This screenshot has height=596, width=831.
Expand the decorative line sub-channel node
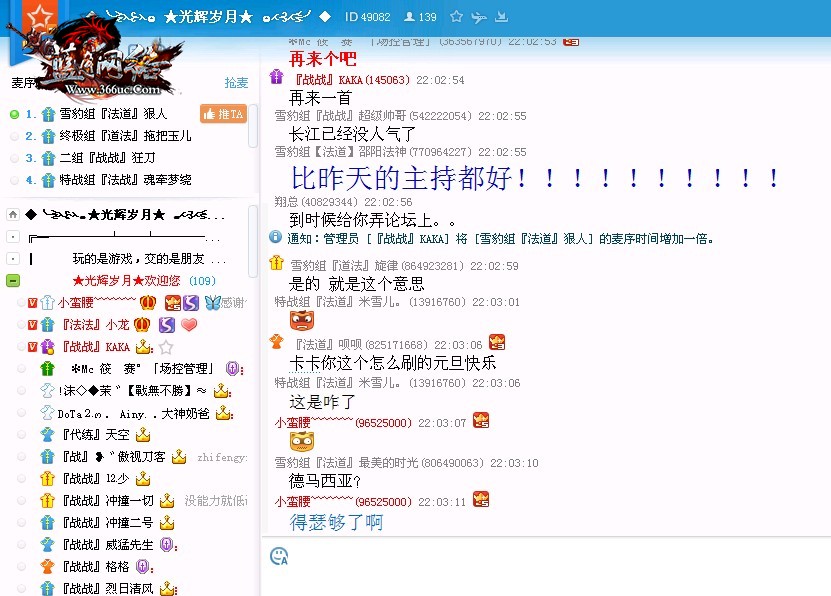click(13, 237)
